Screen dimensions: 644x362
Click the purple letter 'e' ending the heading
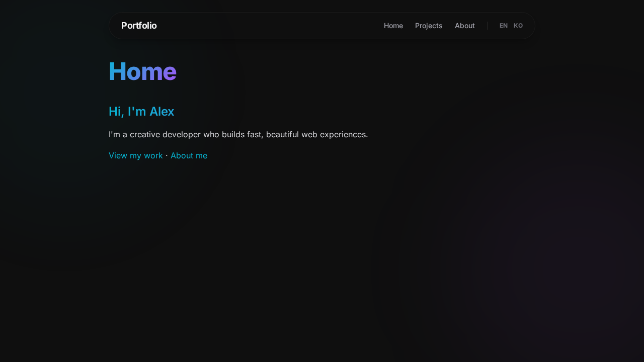tap(170, 71)
